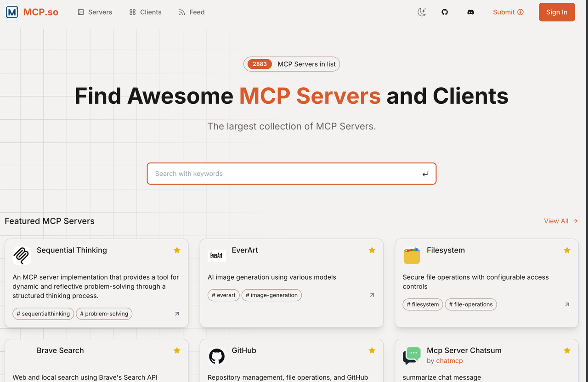The width and height of the screenshot is (588, 382).
Task: Click the GitHub octocat icon on GitHub card
Action: coord(217,356)
